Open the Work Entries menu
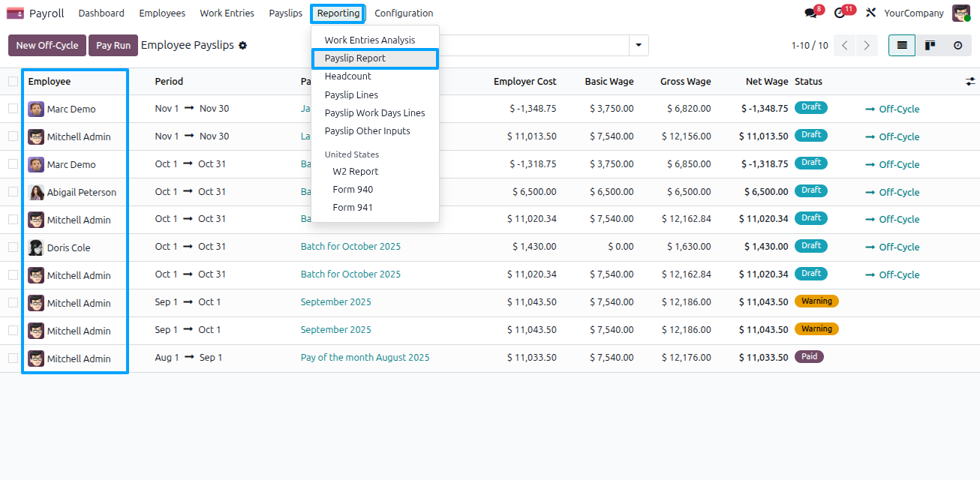 227,13
